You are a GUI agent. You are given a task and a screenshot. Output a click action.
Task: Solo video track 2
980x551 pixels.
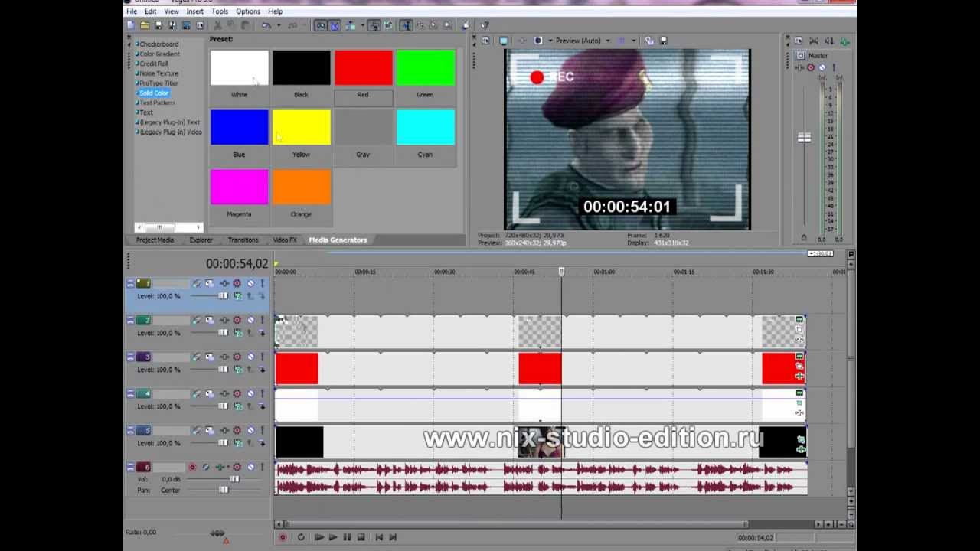click(x=262, y=320)
